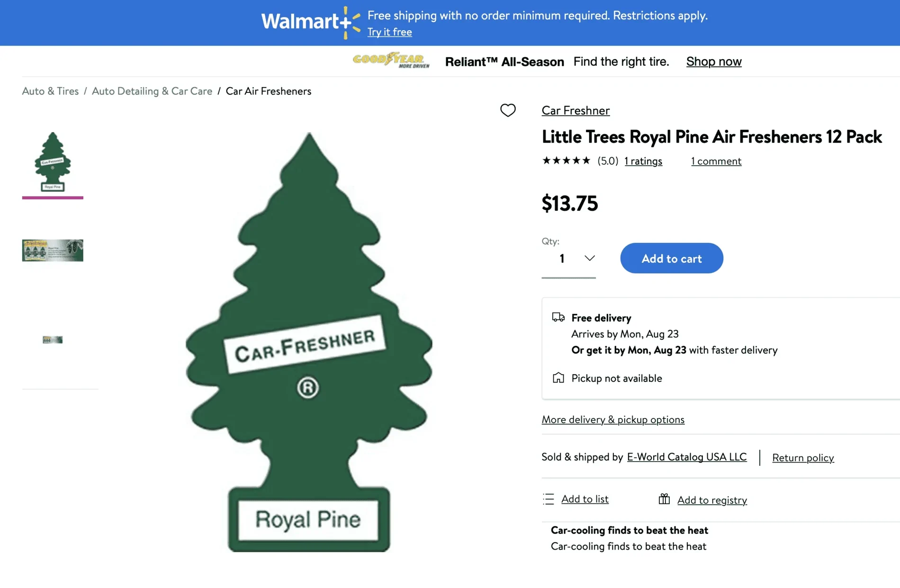Click the list icon beside Add to list
This screenshot has width=900, height=588.
click(549, 499)
